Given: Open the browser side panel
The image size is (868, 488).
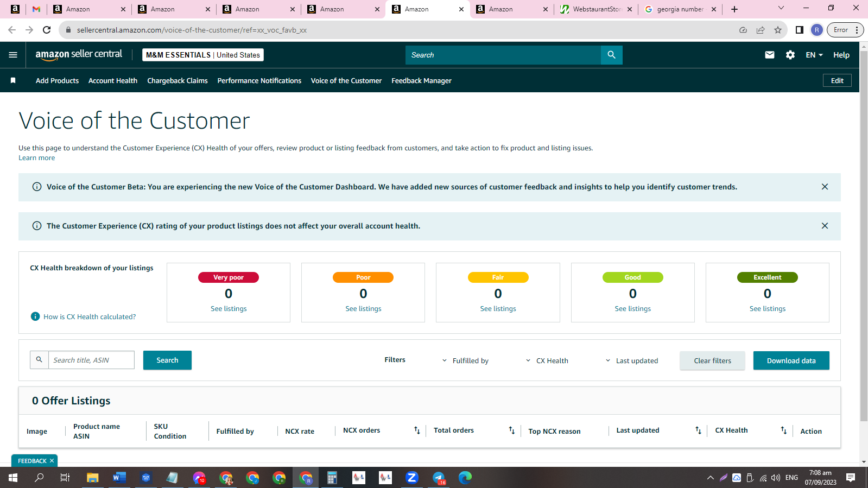Looking at the screenshot, I should click(x=799, y=30).
